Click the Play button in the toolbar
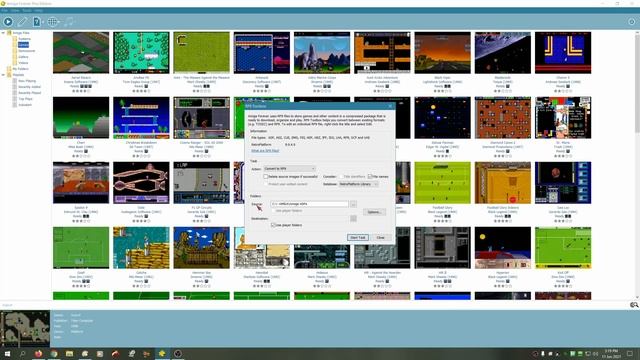640x360 pixels. click(x=8, y=22)
